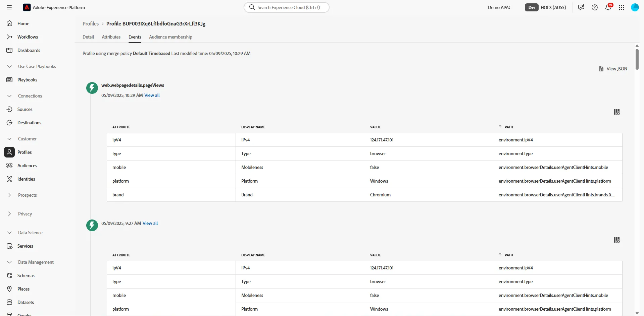Click the Schemas sidebar icon
This screenshot has width=644, height=316.
pyautogui.click(x=9, y=275)
